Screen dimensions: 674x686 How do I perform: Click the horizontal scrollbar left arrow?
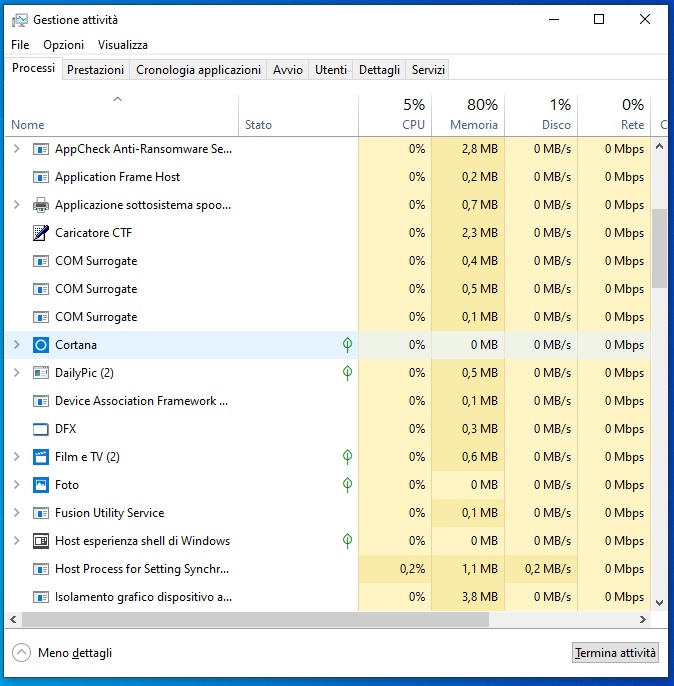pyautogui.click(x=13, y=620)
